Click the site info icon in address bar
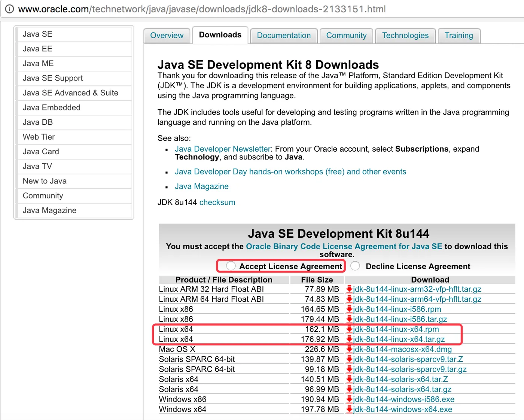Viewport: 524px width, 420px height. tap(9, 9)
